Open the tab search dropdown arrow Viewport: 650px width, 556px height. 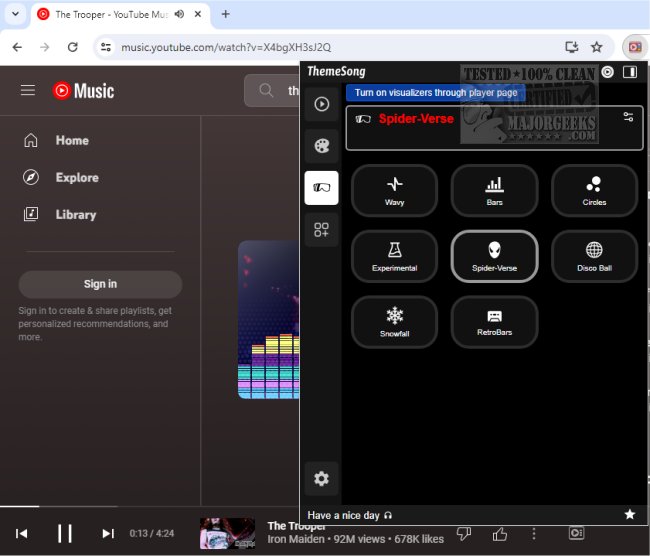15,14
